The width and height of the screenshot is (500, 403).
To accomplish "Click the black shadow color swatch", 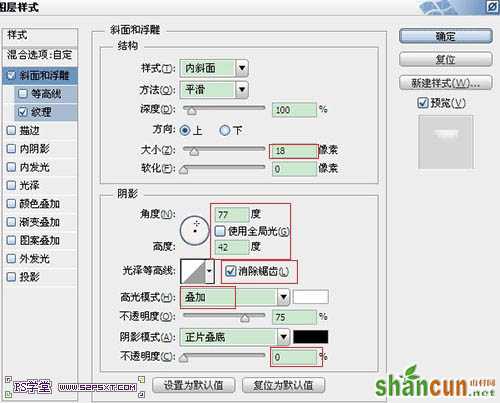I will click(x=311, y=337).
